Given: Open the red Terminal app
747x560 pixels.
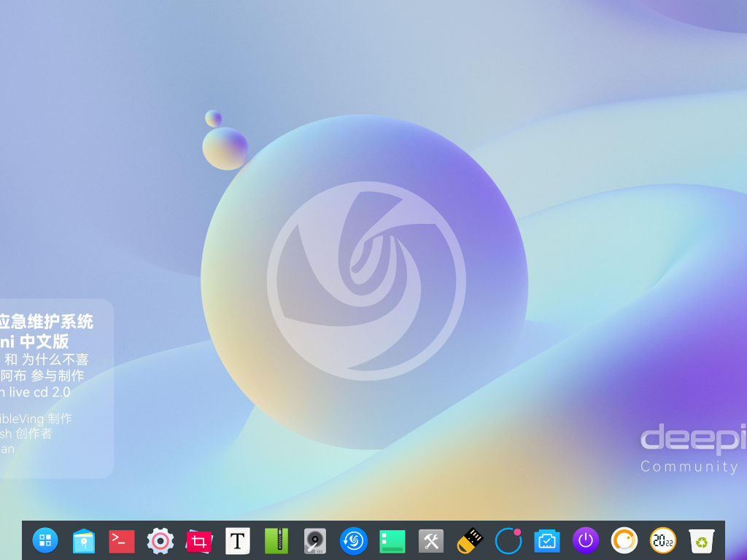Looking at the screenshot, I should pyautogui.click(x=122, y=540).
